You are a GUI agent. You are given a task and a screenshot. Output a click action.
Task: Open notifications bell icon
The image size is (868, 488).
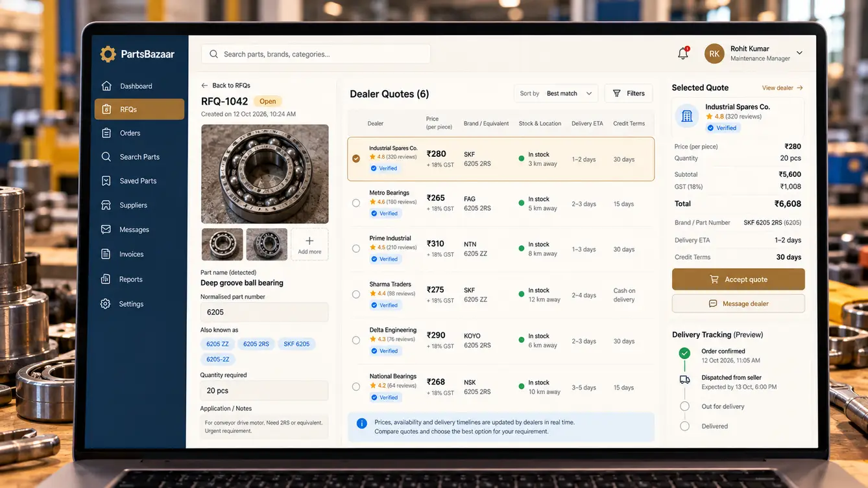point(683,54)
